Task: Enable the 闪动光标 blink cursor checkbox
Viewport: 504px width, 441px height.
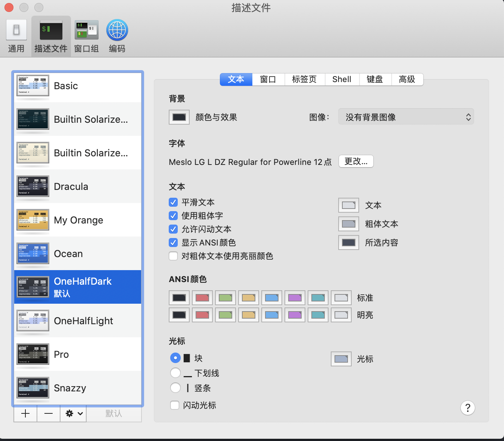Action: coord(175,405)
